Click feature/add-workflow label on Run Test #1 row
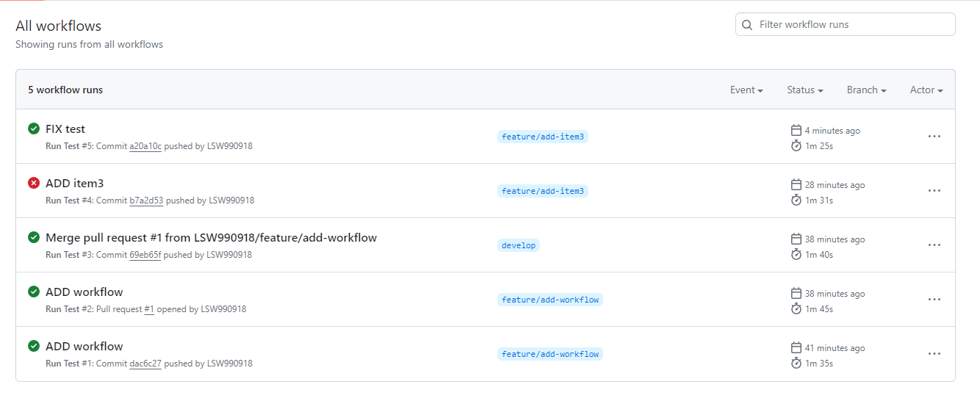Image resolution: width=980 pixels, height=412 pixels. 550,354
